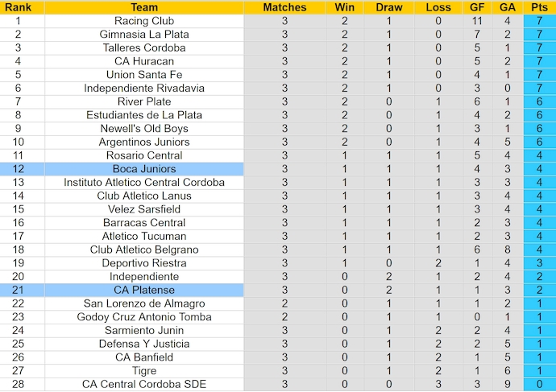
Task: Select the Independiente Rivadavia team cell
Action: [x=144, y=89]
